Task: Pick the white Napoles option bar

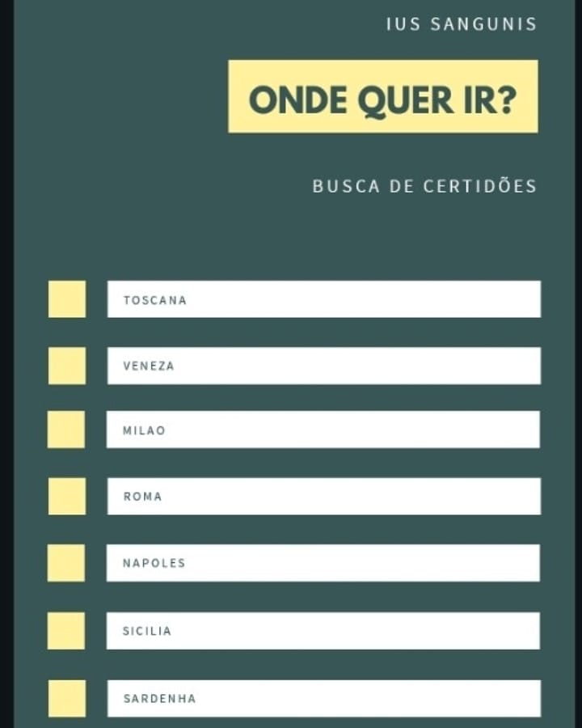Action: (x=323, y=563)
